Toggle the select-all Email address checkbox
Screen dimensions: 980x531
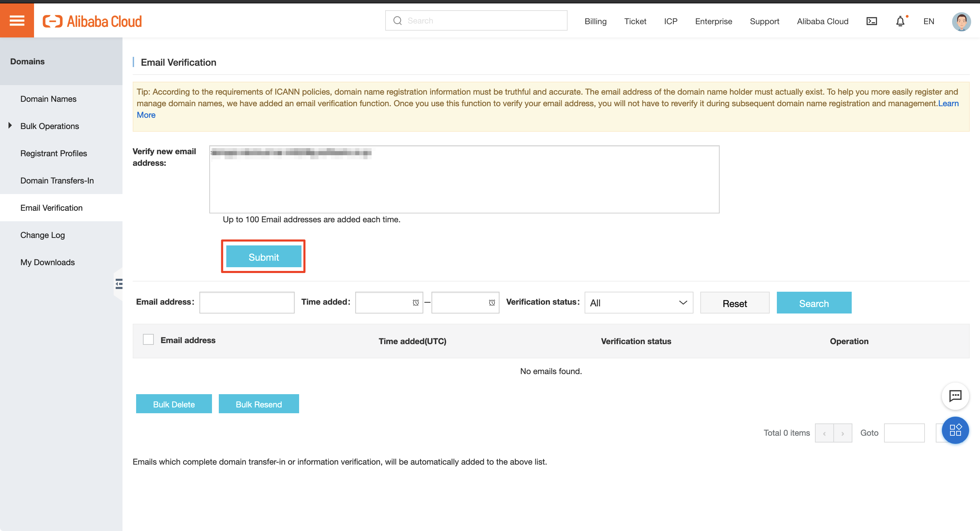click(x=148, y=339)
